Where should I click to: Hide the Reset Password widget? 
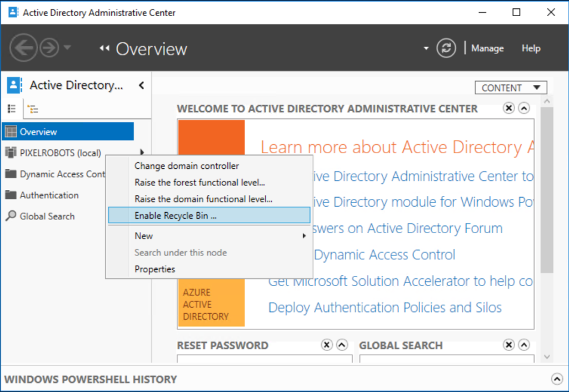[x=326, y=345]
